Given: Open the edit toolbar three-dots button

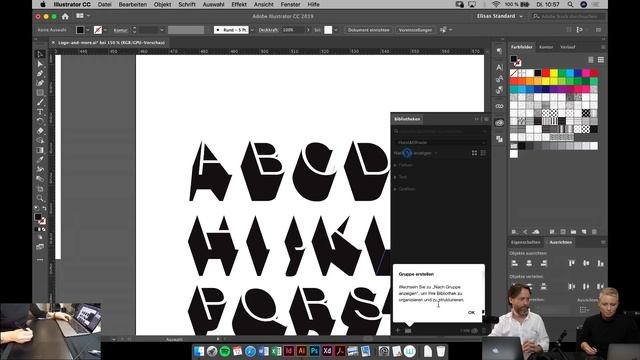Looking at the screenshot, I should point(40,260).
